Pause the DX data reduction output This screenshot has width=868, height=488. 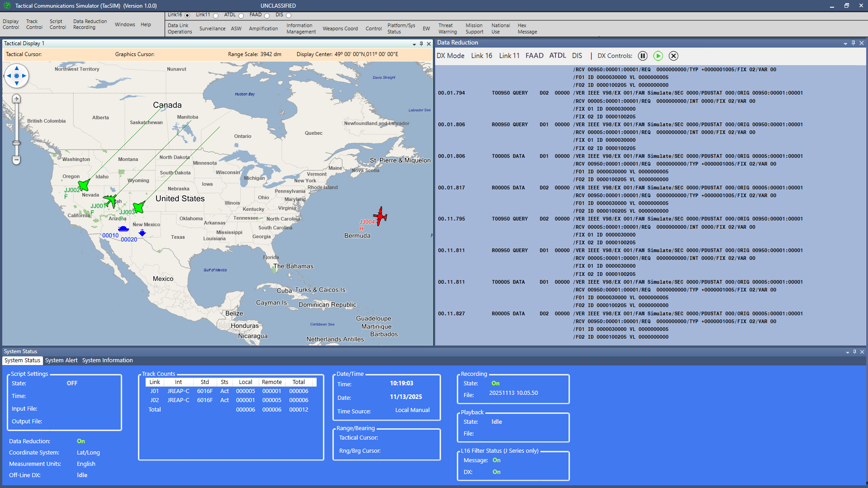642,56
